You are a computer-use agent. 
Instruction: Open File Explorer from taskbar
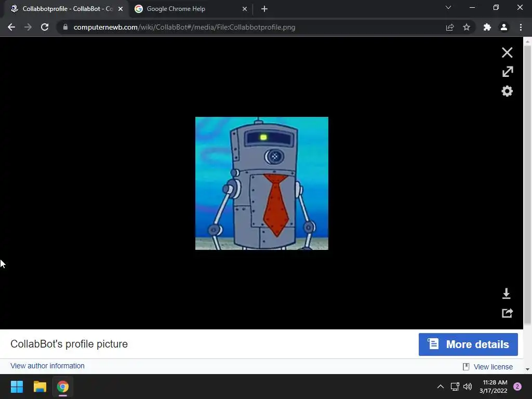tap(39, 387)
